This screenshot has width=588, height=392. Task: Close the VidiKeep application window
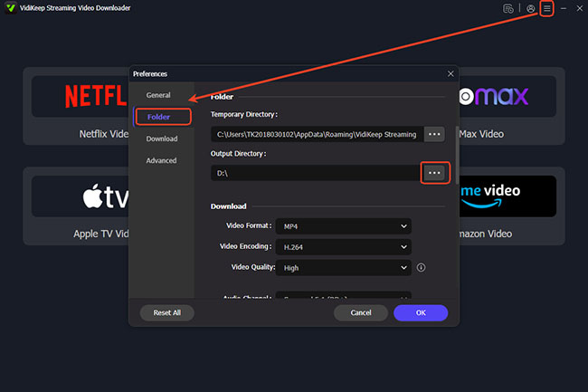pyautogui.click(x=579, y=8)
